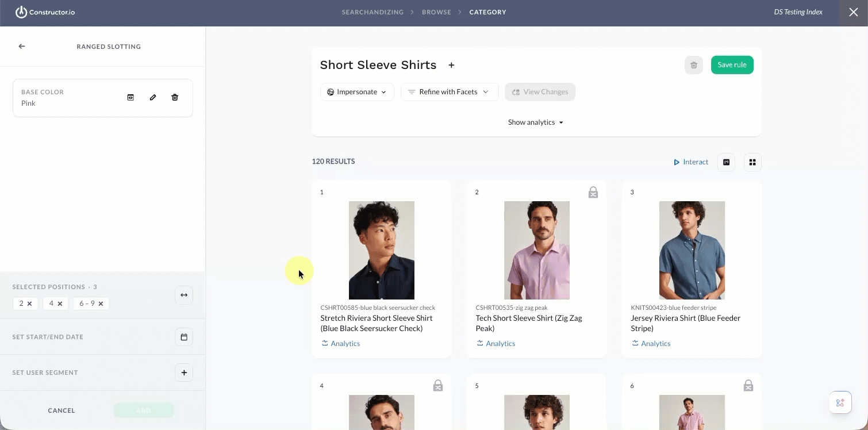Viewport: 868px width, 430px height.
Task: Click Interact link
Action: click(691, 162)
